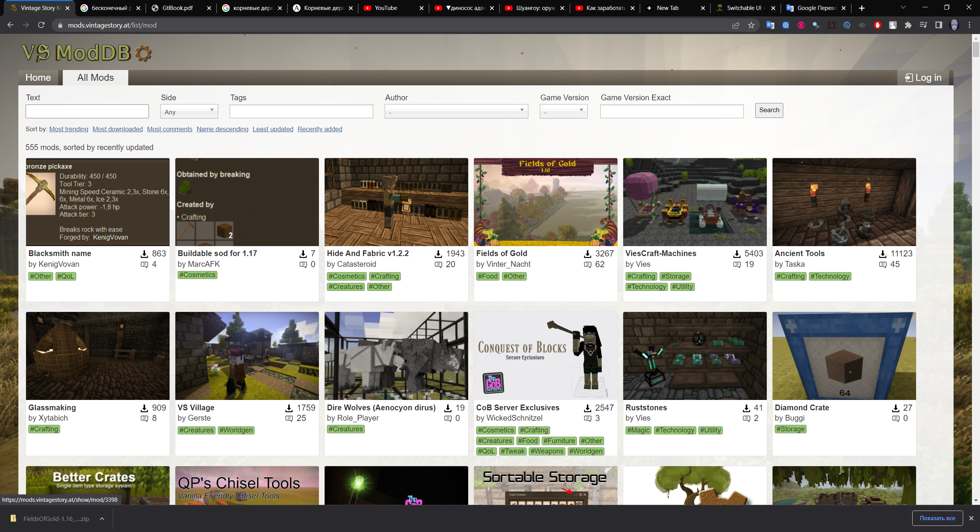Screen dimensions: 980x532
Task: Switch to the Home tab
Action: (38, 78)
